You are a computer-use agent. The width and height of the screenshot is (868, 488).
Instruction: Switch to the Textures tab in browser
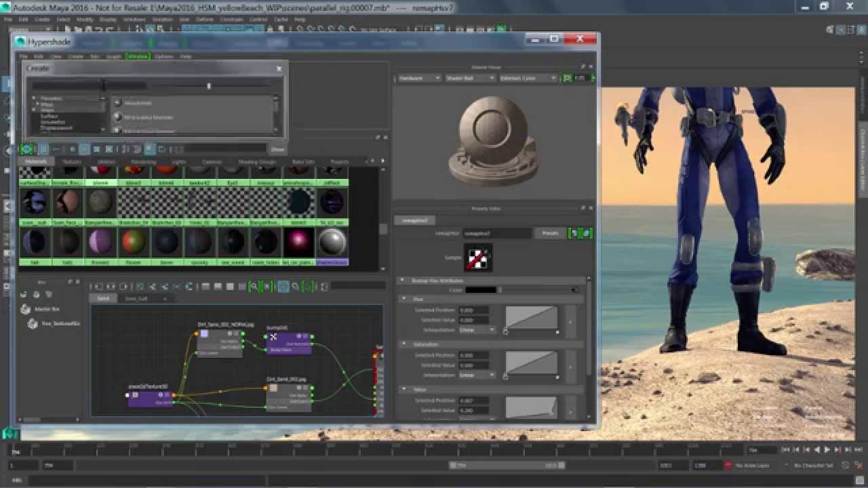pos(72,161)
